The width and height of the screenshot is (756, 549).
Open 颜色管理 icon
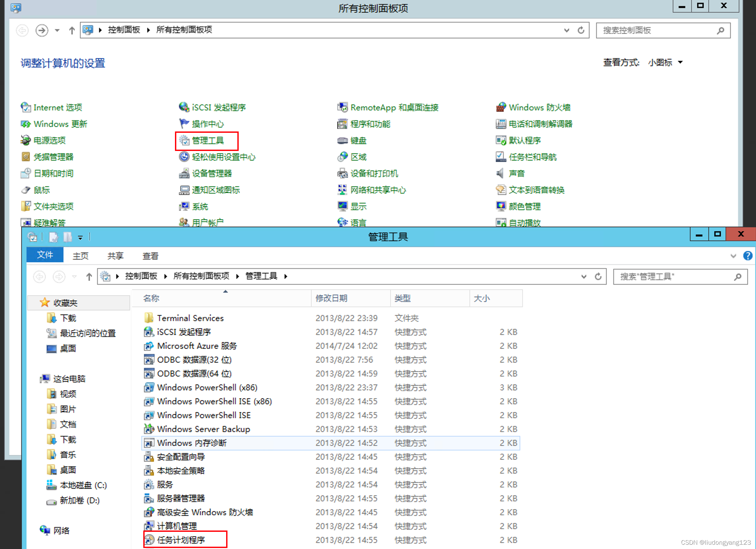tap(501, 206)
